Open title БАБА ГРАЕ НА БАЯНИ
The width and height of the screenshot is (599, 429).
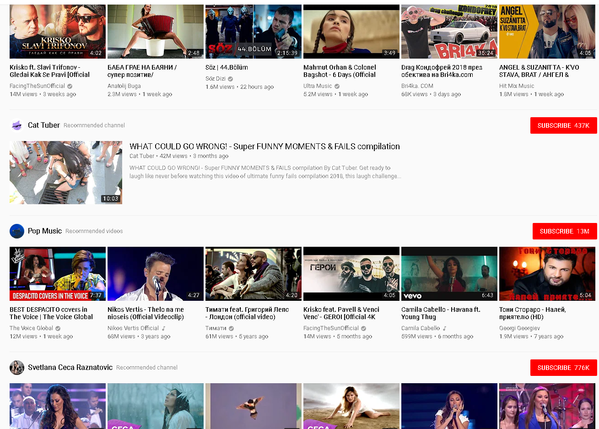142,71
